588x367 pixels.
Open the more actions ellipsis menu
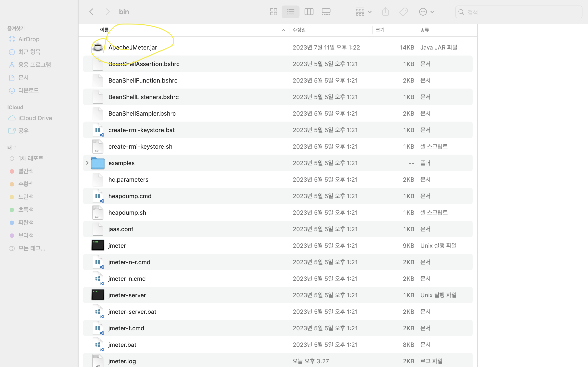pos(427,12)
